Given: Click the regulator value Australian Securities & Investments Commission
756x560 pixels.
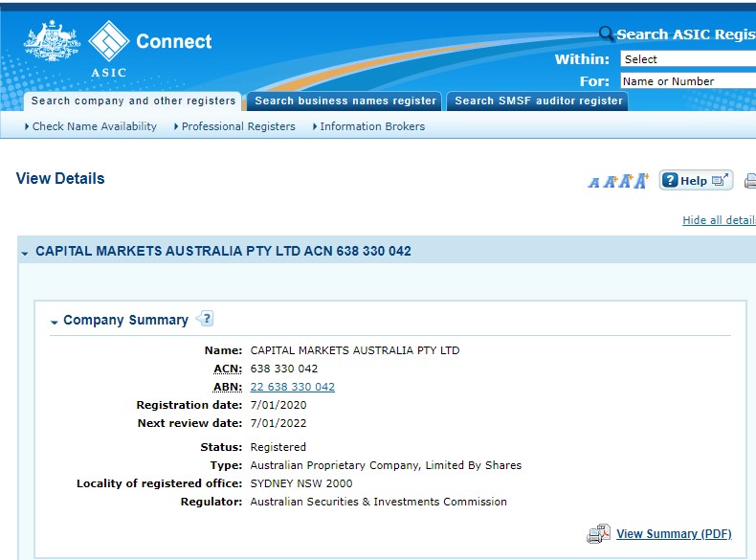Looking at the screenshot, I should [x=379, y=502].
